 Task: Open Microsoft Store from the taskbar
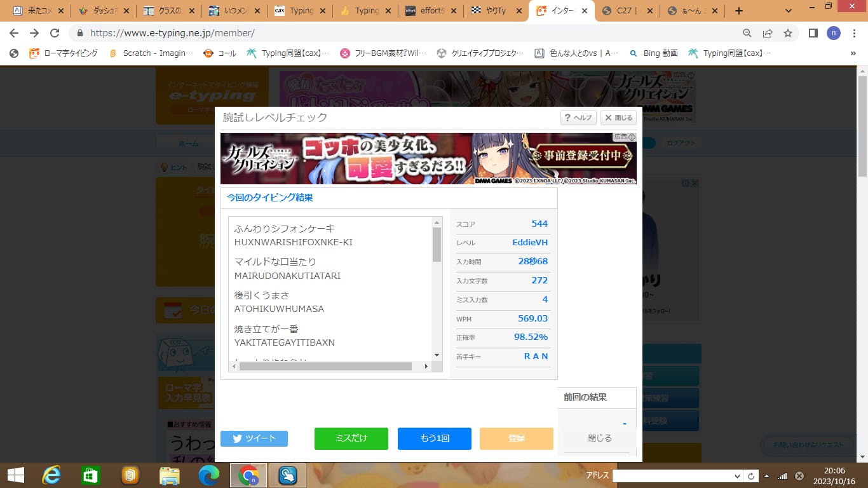(x=91, y=475)
